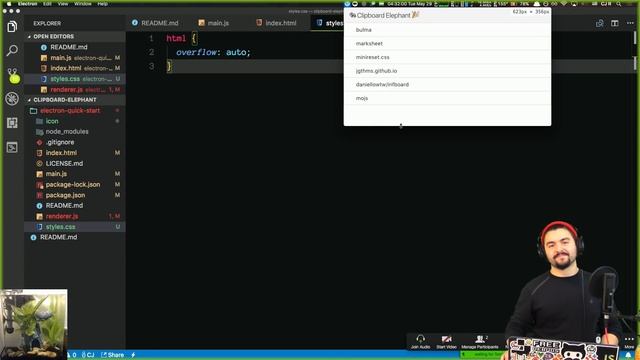Image resolution: width=640 pixels, height=360 pixels.
Task: Open the Explorer files icon in activity bar
Action: (x=12, y=27)
